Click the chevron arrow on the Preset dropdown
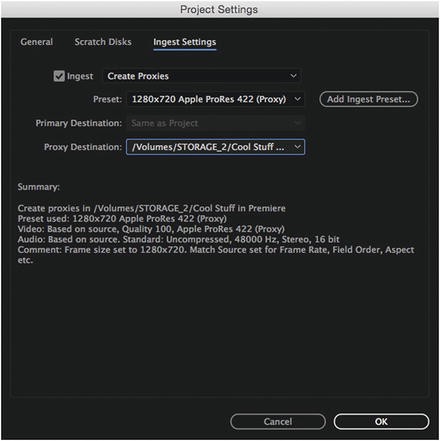440x441 pixels. pos(297,99)
